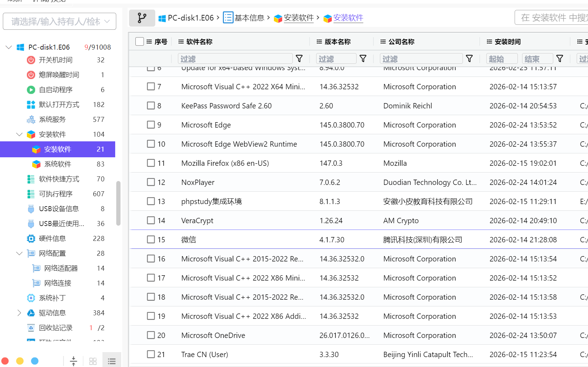
Task: Collapse the PC-disk1.E06 tree node
Action: point(9,47)
